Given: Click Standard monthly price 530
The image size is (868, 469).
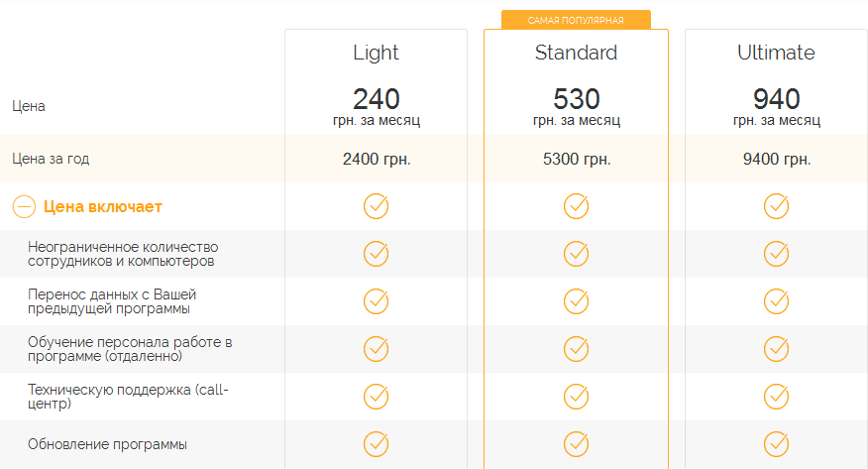Looking at the screenshot, I should (576, 99).
